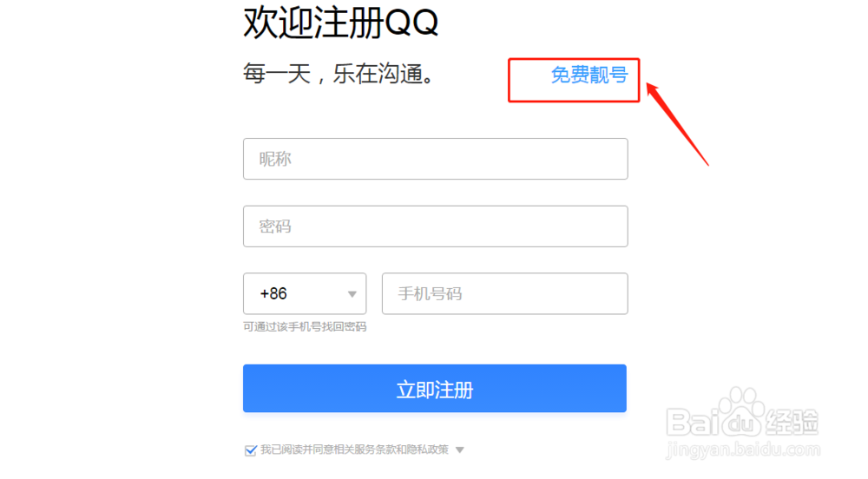Click the Baidu paw print logo
The image size is (868, 479).
point(740,410)
